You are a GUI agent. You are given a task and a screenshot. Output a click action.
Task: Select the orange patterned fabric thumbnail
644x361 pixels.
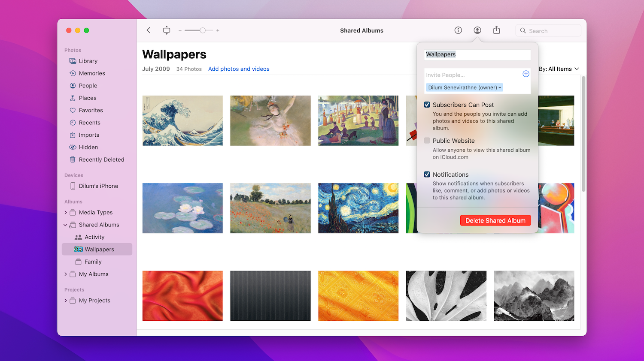point(358,296)
